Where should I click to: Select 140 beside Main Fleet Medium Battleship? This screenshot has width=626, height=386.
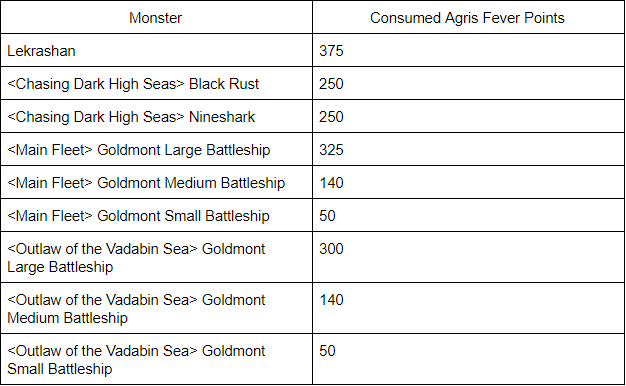468,182
